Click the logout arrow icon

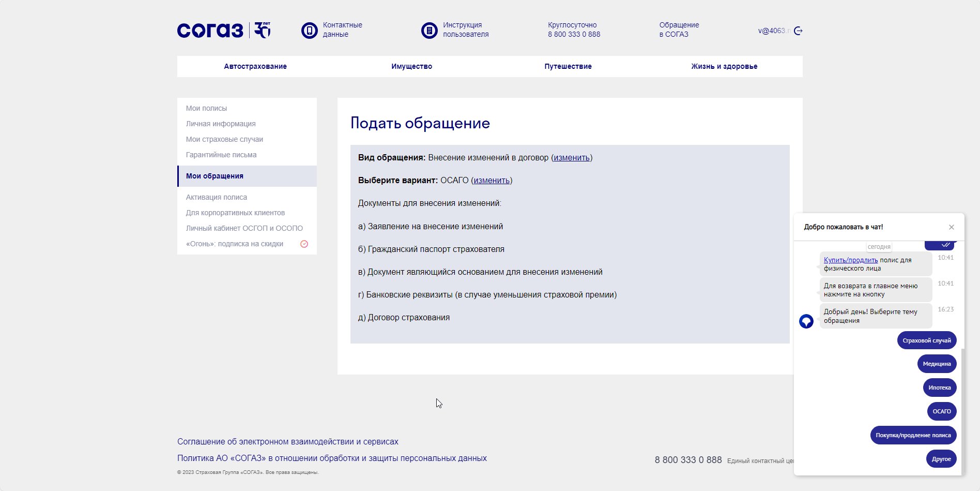coord(798,31)
